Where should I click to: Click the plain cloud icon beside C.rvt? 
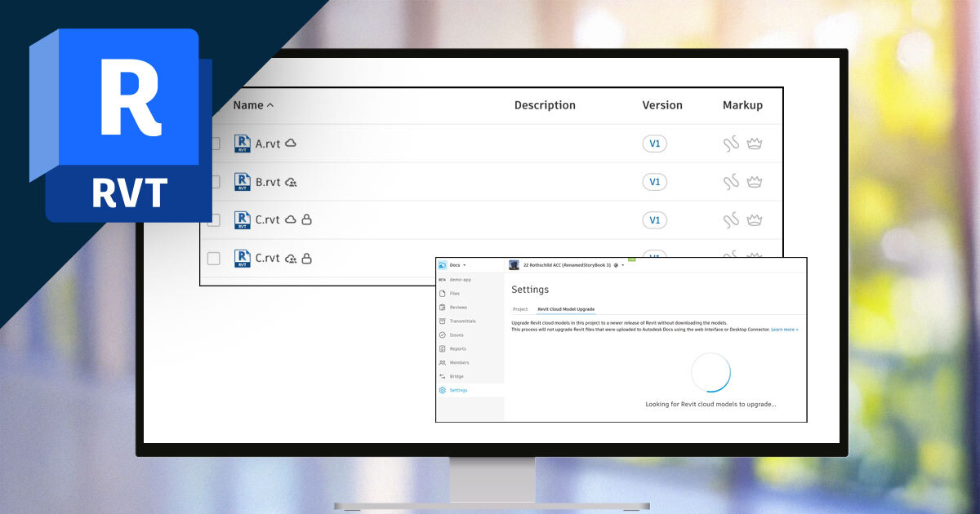click(291, 219)
